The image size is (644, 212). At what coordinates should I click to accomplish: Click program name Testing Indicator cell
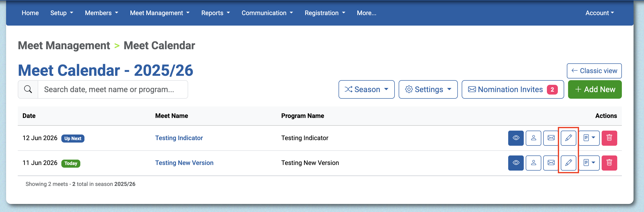(x=305, y=138)
